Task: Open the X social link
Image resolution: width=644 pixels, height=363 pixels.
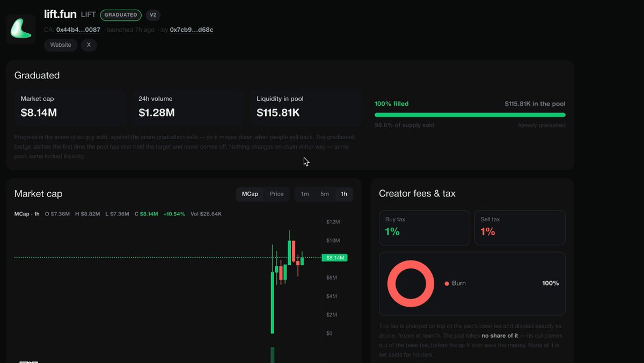Action: (89, 45)
